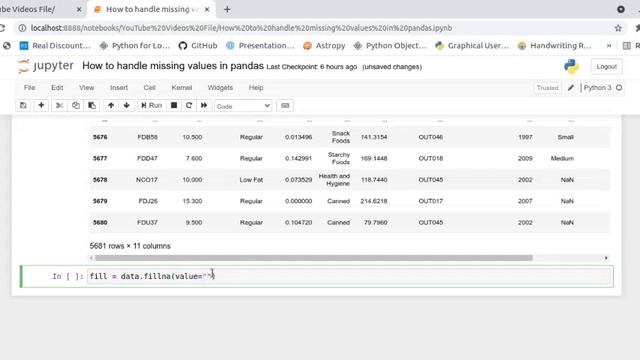Image resolution: width=640 pixels, height=360 pixels.
Task: Click 'Health and Hygiene' cell
Action: [334, 180]
